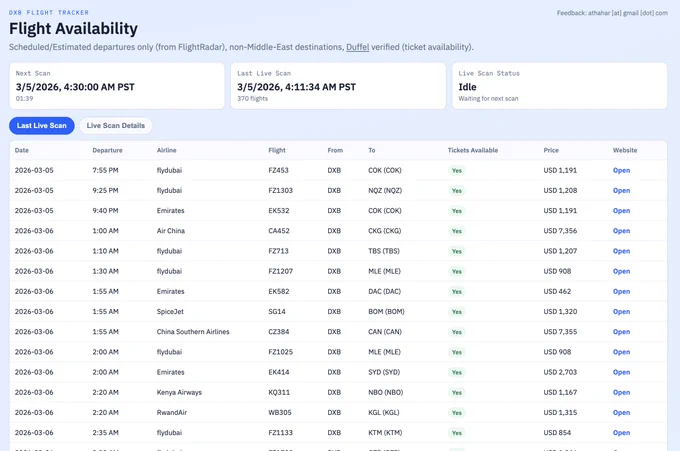Click destination SYD (SYD)
Viewport: 680px width, 451px height.
pos(384,372)
